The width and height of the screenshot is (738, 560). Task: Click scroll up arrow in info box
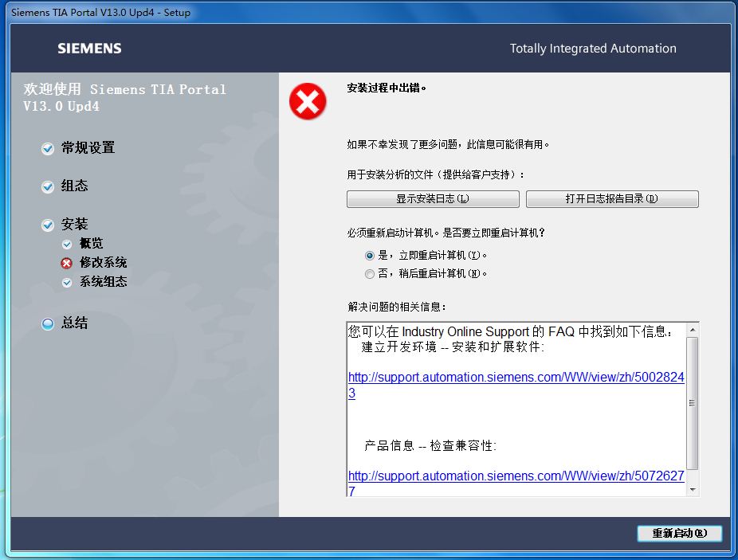693,330
